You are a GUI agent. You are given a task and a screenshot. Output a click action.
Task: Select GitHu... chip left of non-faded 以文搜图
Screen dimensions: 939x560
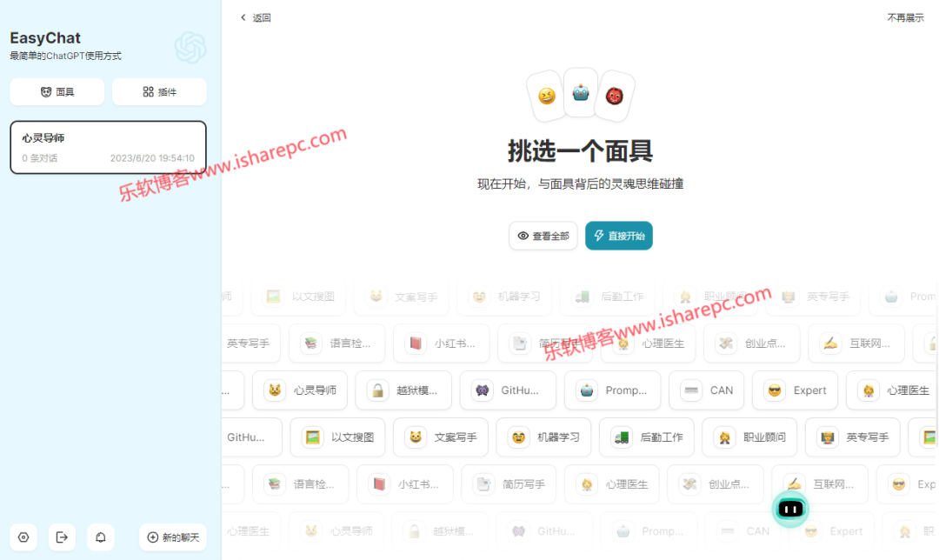click(251, 437)
